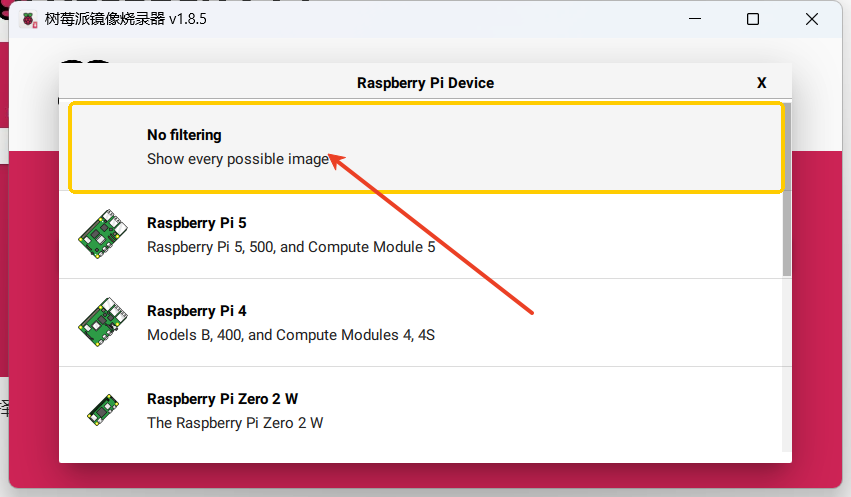
Task: Pick the Raspberry Pi 4 title
Action: click(196, 311)
